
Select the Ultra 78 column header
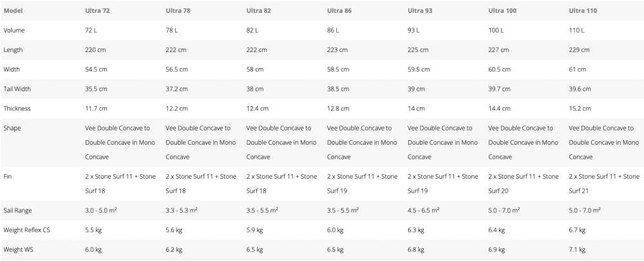(x=178, y=11)
